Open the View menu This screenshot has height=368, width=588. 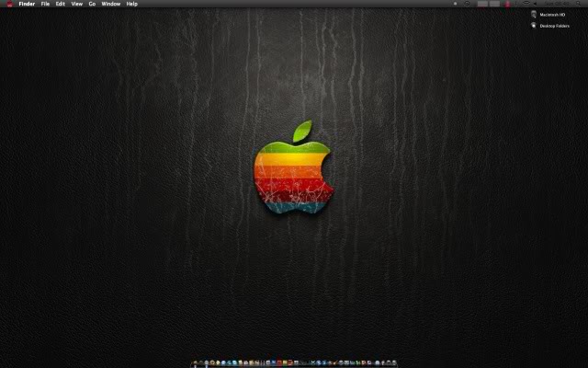click(77, 4)
